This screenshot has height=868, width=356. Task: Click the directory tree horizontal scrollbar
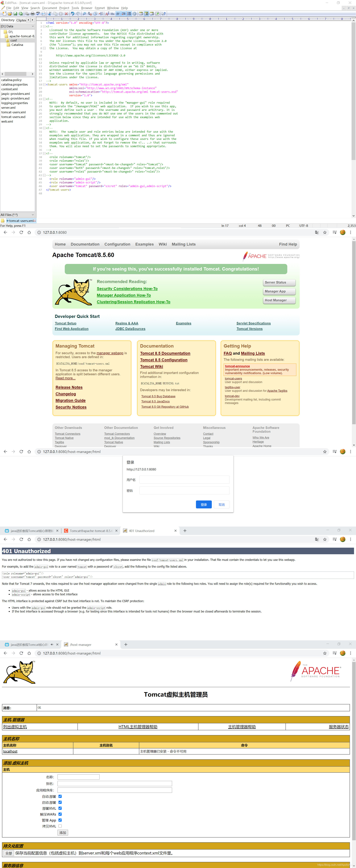click(x=17, y=74)
